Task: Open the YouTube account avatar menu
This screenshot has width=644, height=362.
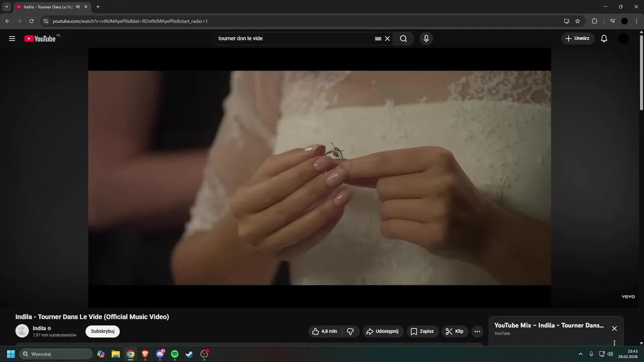Action: 623,39
